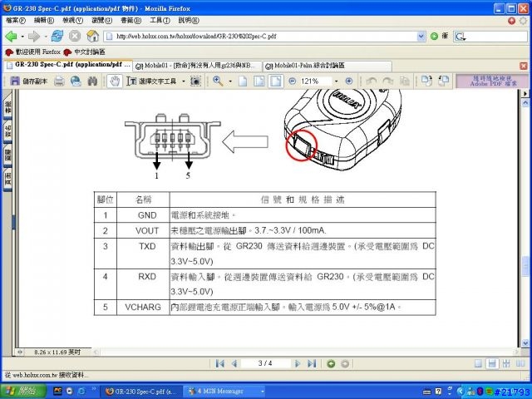Open the Back button history dropdown
Viewport: 532px width, 399px height.
(x=22, y=36)
